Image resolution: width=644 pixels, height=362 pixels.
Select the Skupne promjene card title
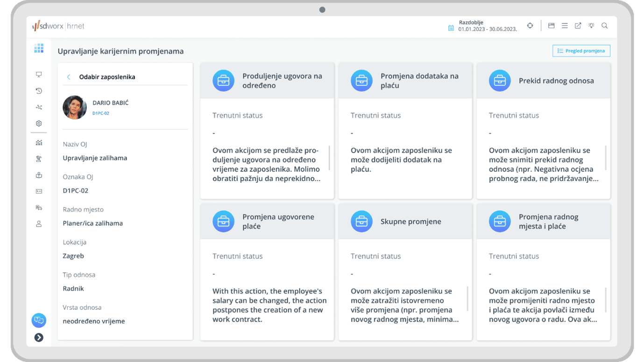point(411,222)
